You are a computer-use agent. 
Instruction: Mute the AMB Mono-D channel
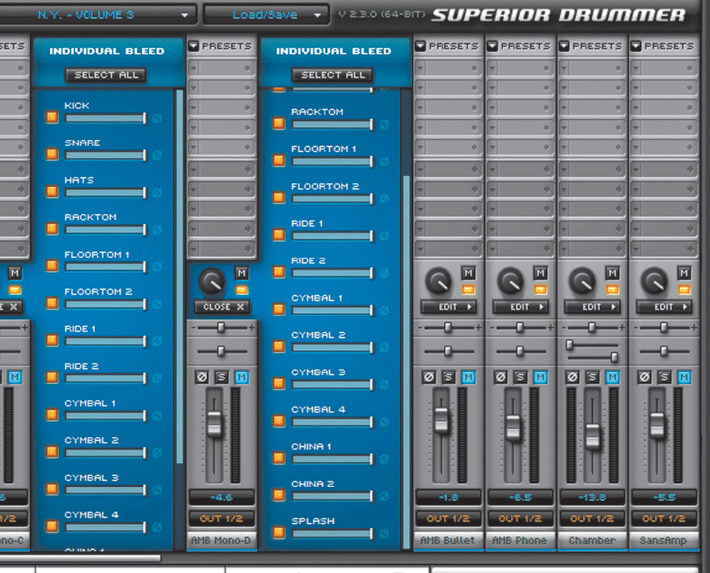[241, 377]
